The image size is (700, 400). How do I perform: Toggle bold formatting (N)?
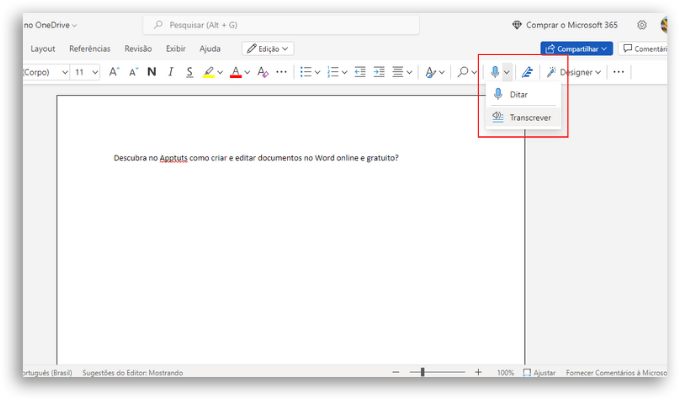coord(152,72)
